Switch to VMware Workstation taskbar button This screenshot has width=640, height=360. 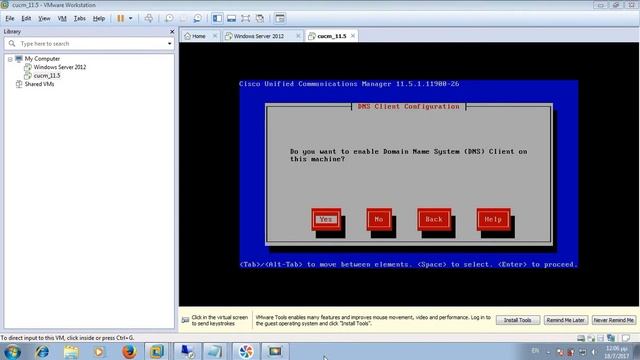click(x=157, y=351)
